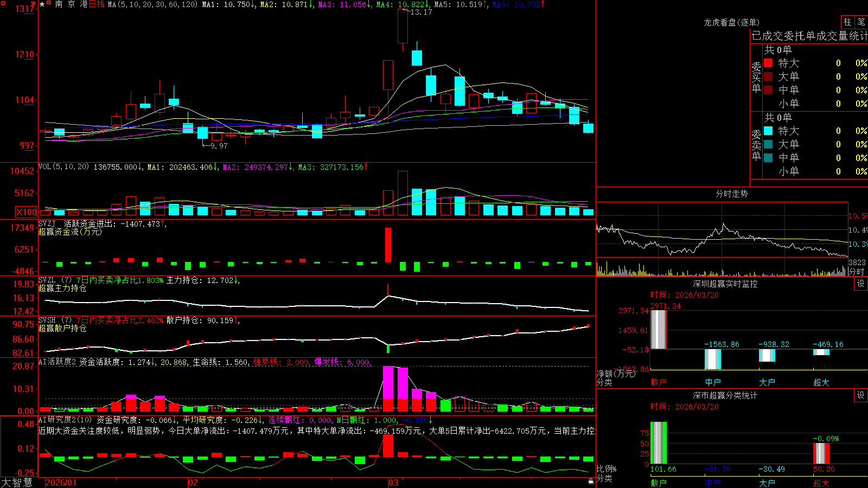Click the tall red SVZJ capital inflow bar
Screen dimensions: 868x488
388,245
